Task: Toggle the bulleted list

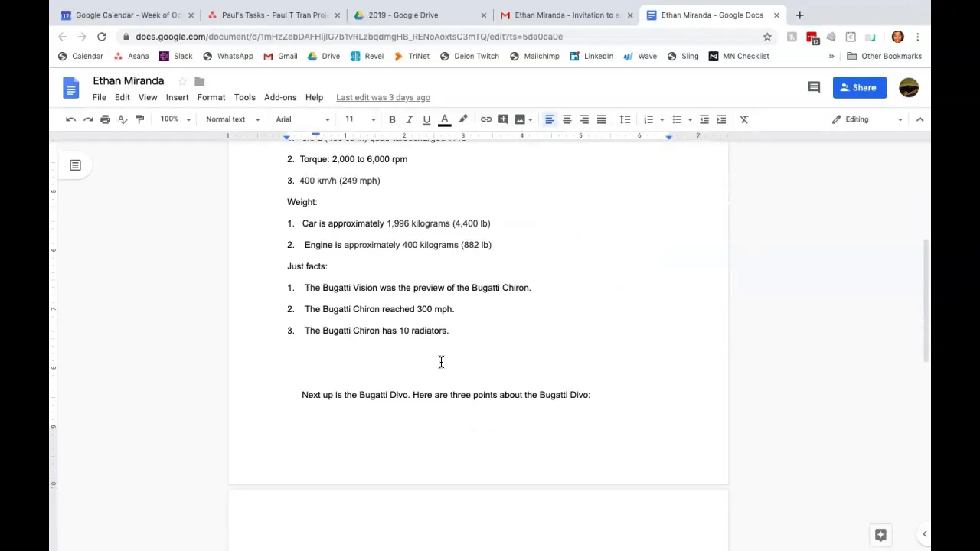Action: click(677, 119)
